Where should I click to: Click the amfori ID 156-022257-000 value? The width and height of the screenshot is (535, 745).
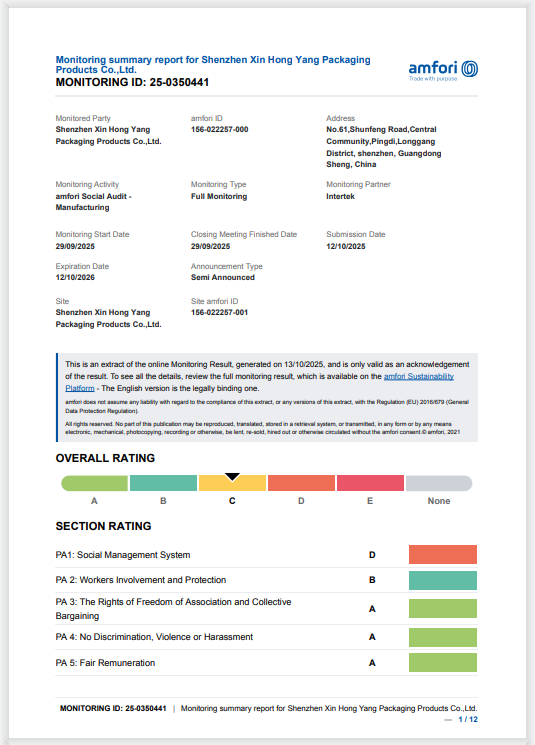click(220, 129)
